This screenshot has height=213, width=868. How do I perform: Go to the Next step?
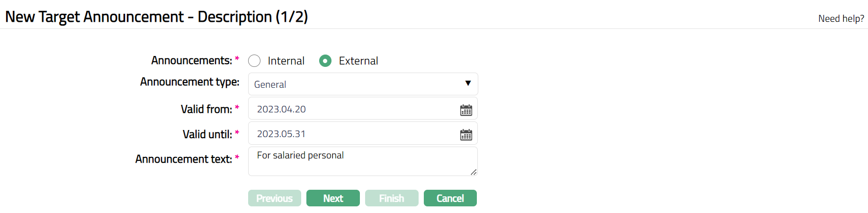coord(333,198)
